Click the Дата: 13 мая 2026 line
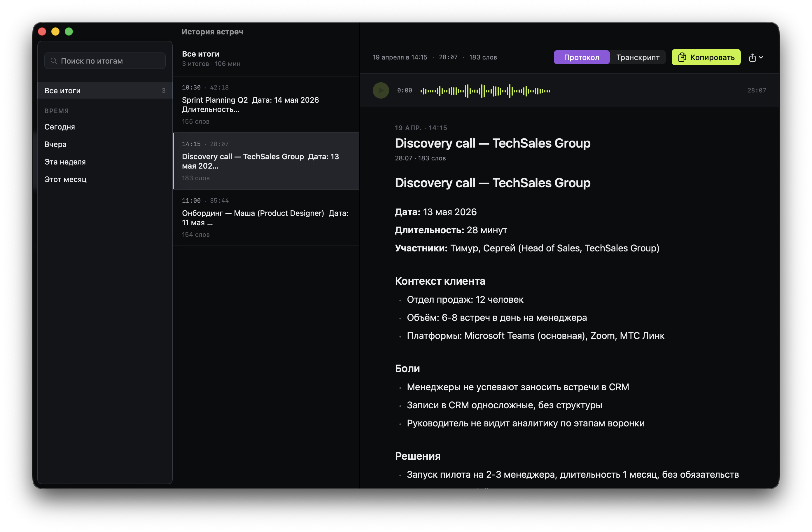 click(x=435, y=212)
